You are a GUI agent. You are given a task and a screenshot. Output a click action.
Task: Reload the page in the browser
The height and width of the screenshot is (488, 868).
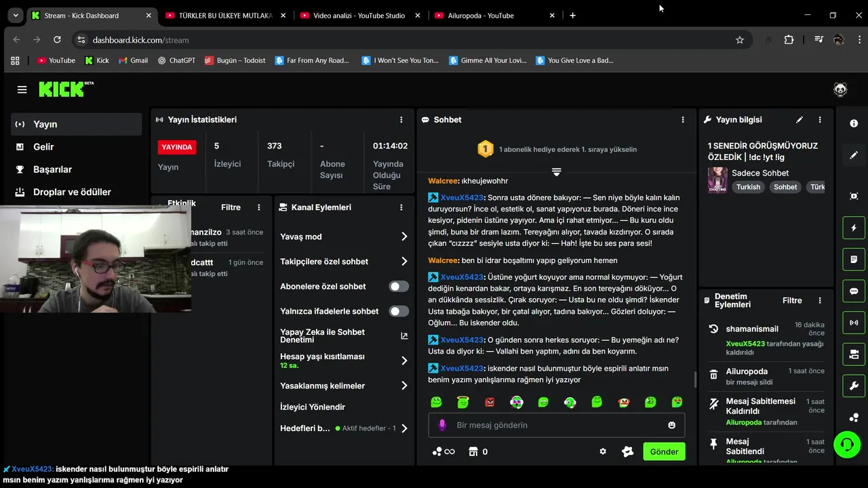point(57,40)
